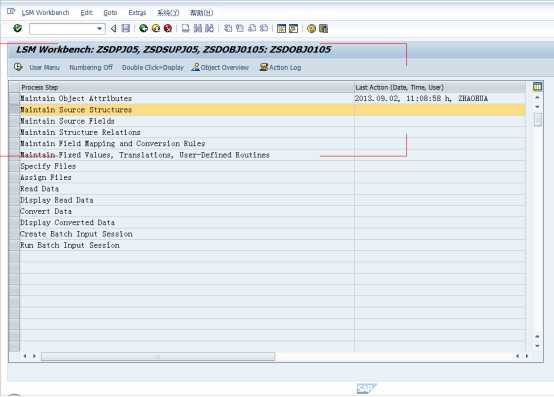Open the 帮助(H) menu

point(202,13)
